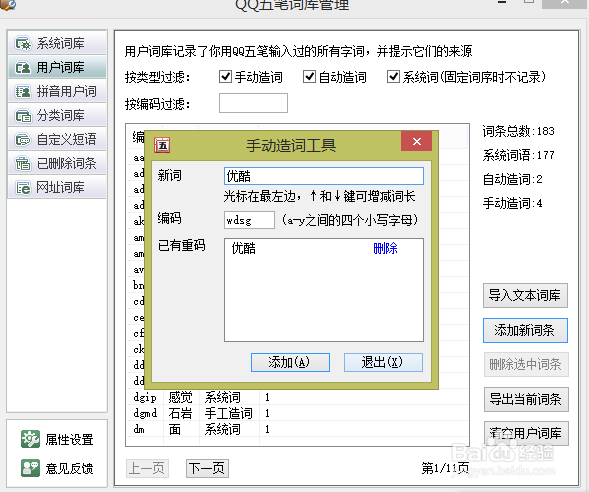Click the 添加(A) button in dialog
This screenshot has height=492, width=589.
[290, 362]
